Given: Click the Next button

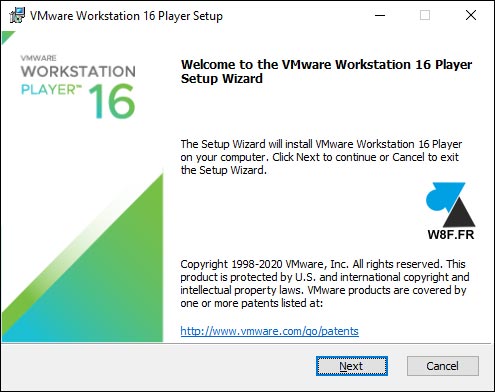Looking at the screenshot, I should [x=352, y=366].
